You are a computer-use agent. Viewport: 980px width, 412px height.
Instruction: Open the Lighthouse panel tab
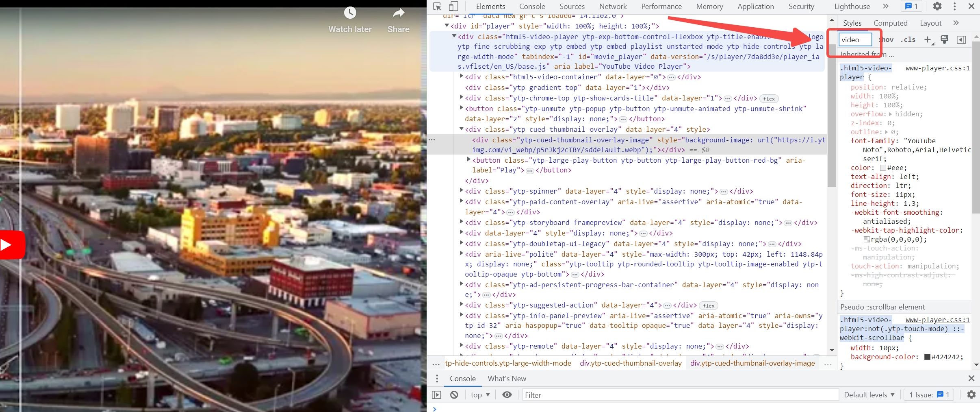852,7
